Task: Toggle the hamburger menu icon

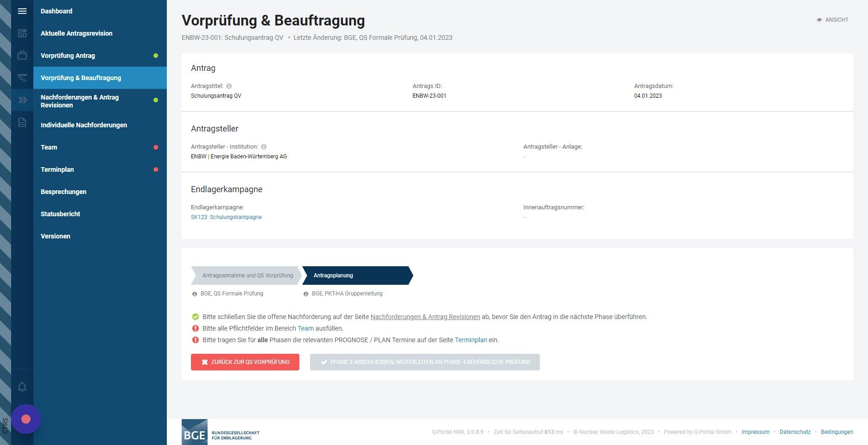Action: [22, 11]
